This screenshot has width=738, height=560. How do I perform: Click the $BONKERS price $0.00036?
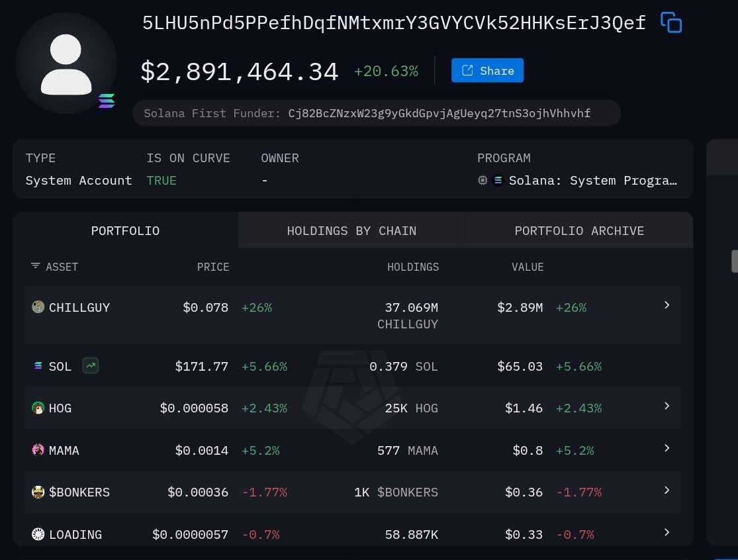click(x=198, y=492)
